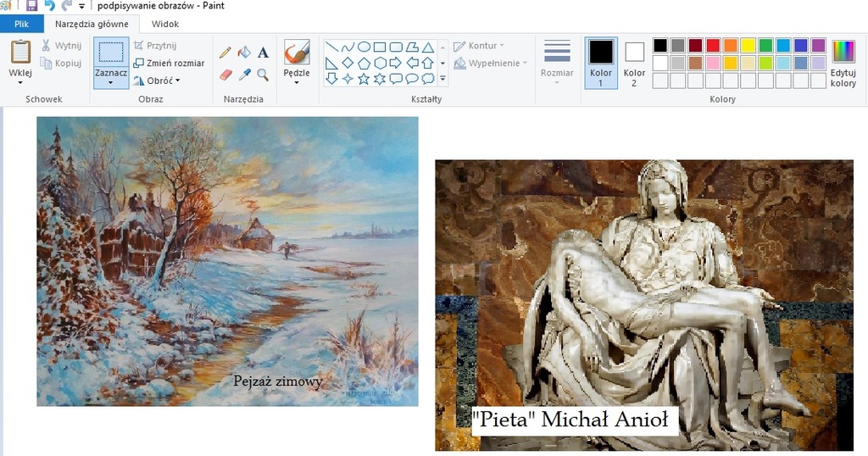Viewport: 868px width, 456px height.
Task: Click the Wklej clipboard icon
Action: 20,52
